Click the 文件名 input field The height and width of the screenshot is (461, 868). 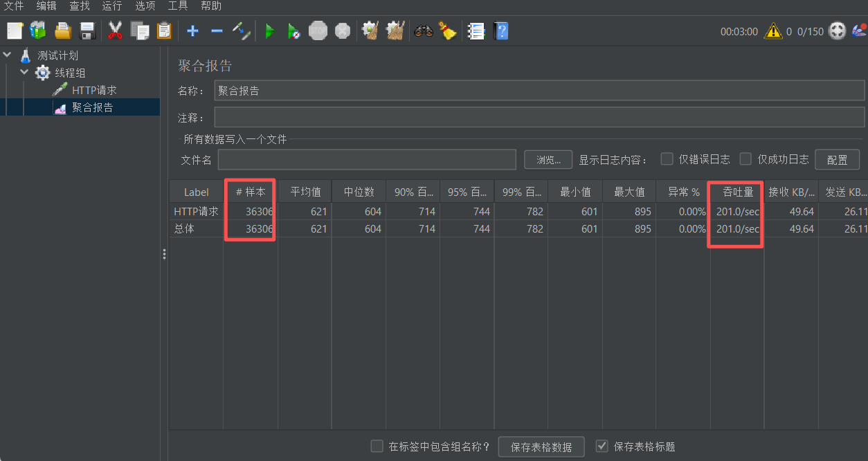(x=367, y=159)
